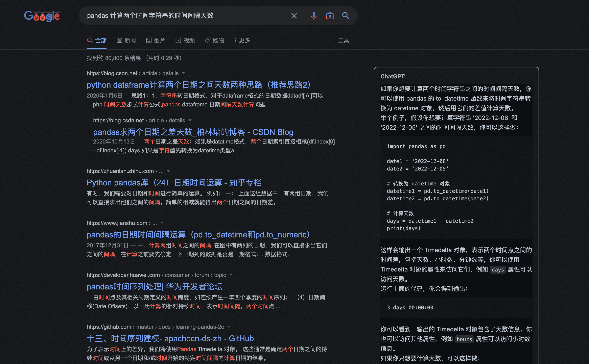Click the https://developer.huawei.com URL breadcrumb
Screen dimensions: 589x364
[x=156, y=275]
